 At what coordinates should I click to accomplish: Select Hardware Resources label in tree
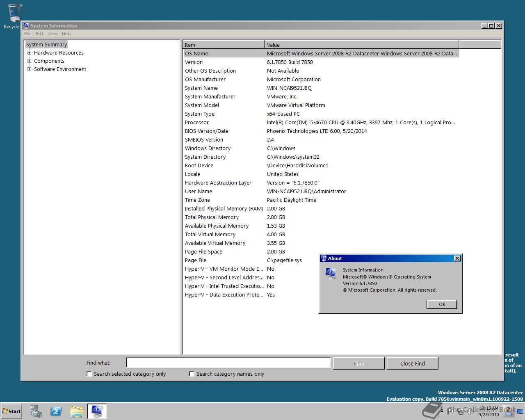(59, 52)
